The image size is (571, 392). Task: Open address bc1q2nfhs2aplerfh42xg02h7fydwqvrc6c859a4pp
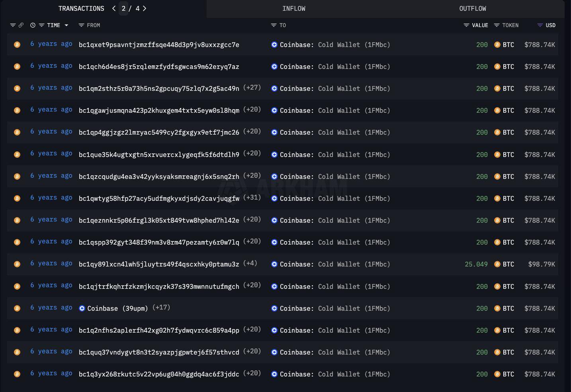click(x=159, y=330)
